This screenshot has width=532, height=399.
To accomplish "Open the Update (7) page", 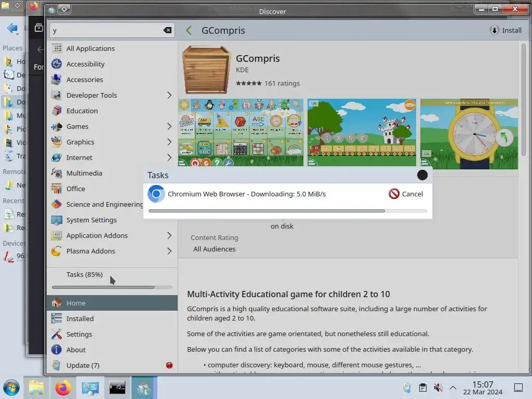I will click(112, 365).
